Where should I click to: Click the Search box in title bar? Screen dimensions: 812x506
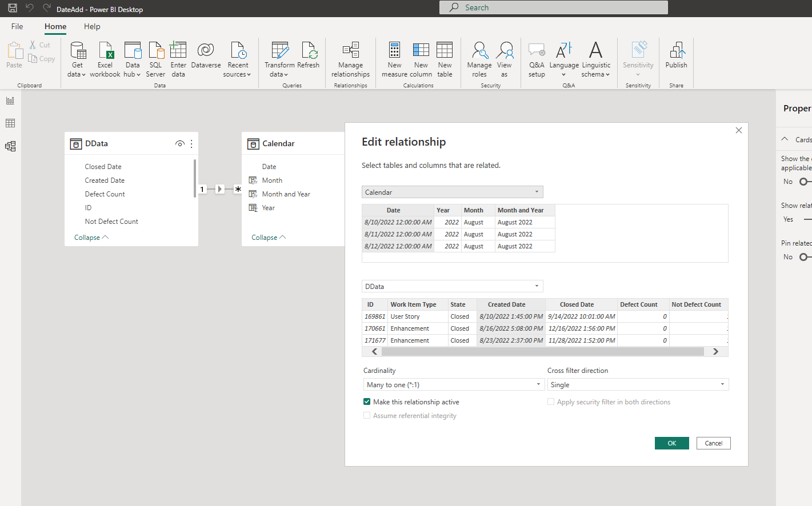pos(554,7)
